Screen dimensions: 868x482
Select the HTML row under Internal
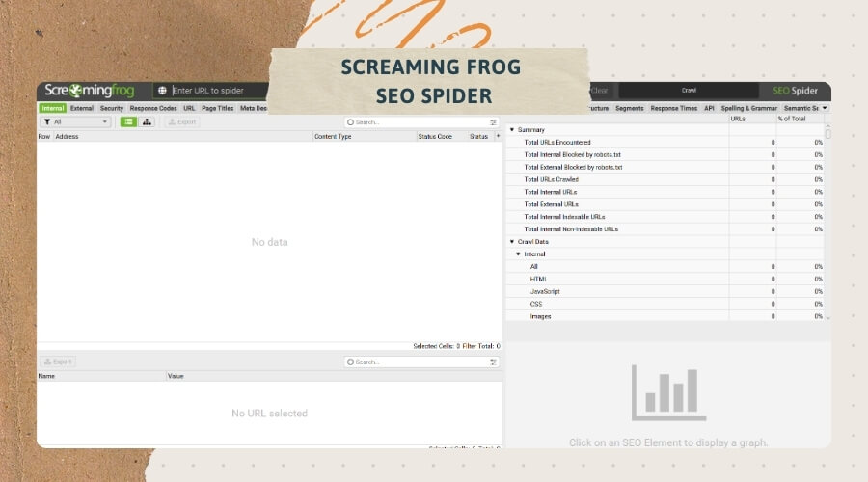point(665,280)
